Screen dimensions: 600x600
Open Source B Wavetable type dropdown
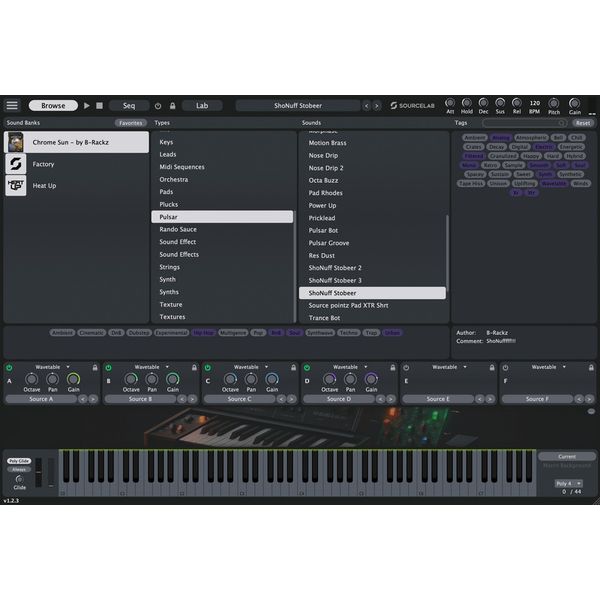152,367
